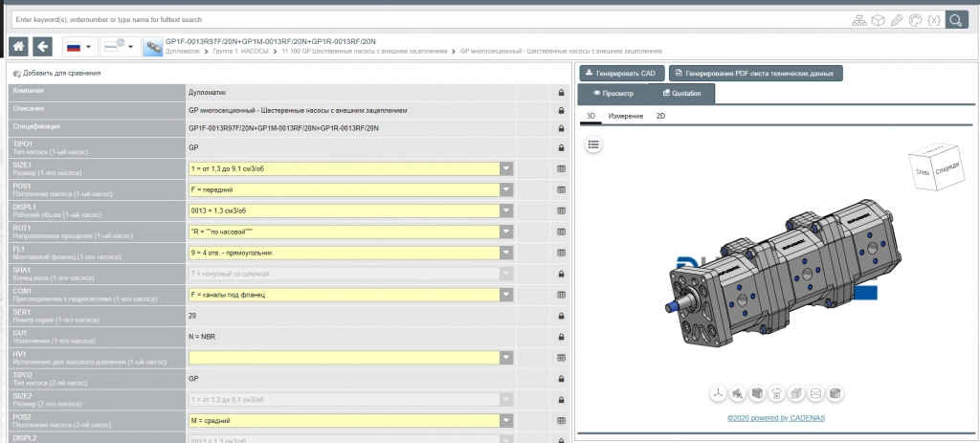Click the pencil sketch search icon
This screenshot has width=980, height=443.
pyautogui.click(x=896, y=19)
